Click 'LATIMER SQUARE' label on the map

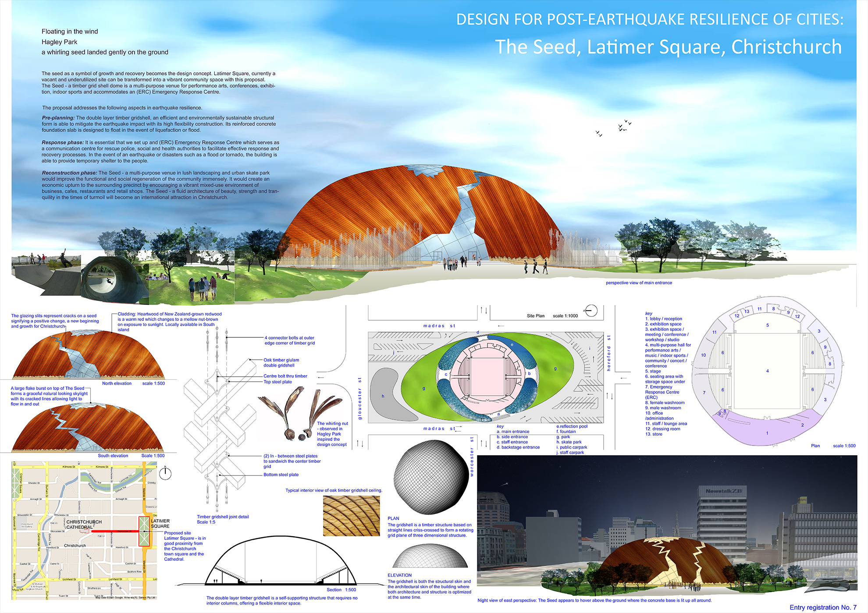click(160, 524)
